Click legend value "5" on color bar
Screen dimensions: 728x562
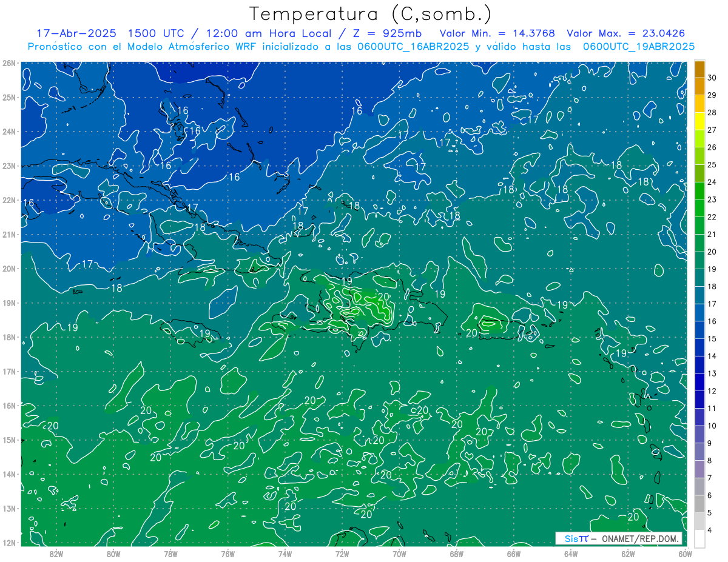click(710, 513)
